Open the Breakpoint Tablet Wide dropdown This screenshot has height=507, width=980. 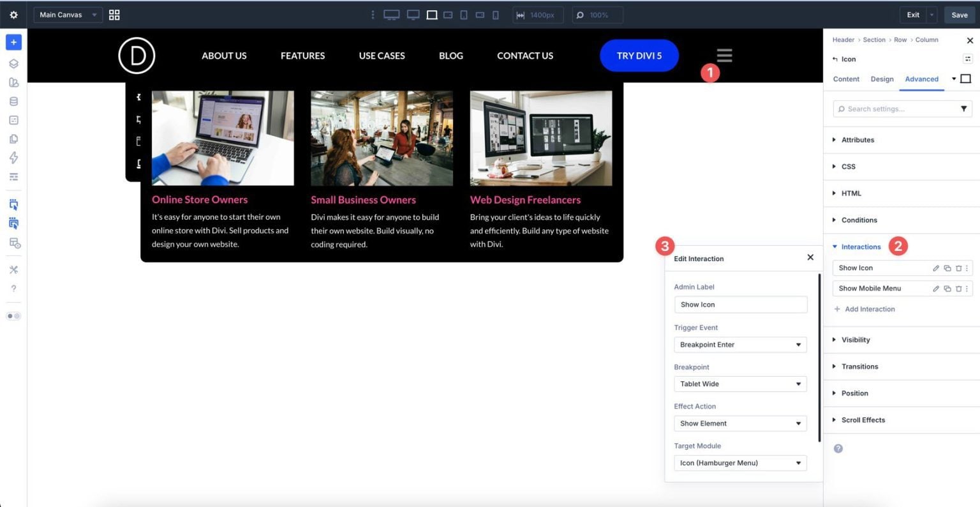(x=740, y=384)
